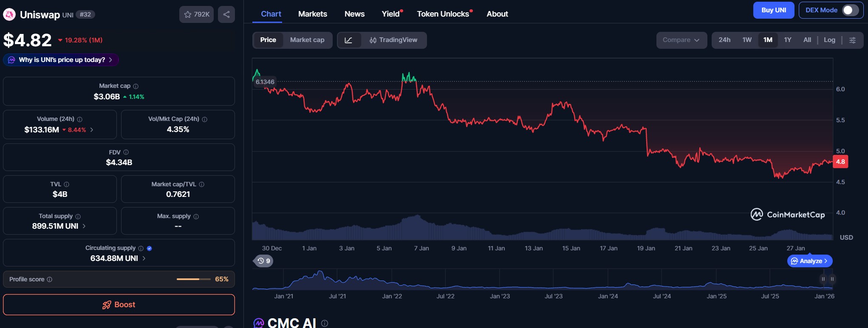Show Market cap info tooltip icon
Viewport: 868px width, 328px height.
pos(136,86)
